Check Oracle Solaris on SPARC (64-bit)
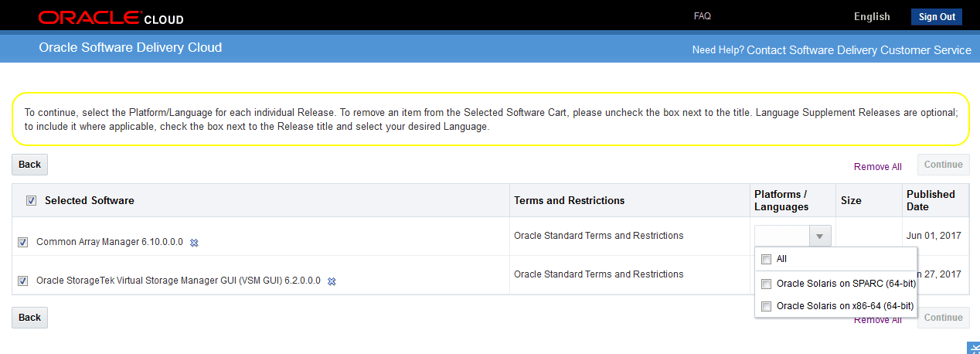Viewport: 980px width, 354px height. (766, 283)
